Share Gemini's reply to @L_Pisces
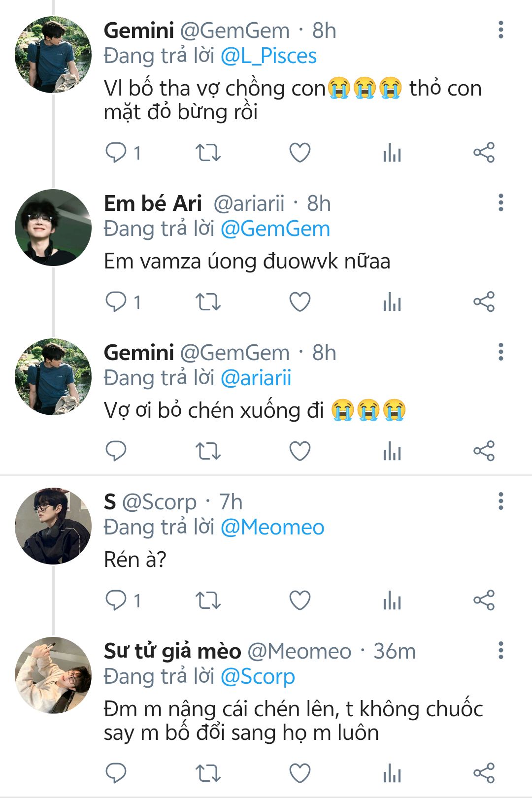Screen dimensions: 532x798 pos(484,153)
